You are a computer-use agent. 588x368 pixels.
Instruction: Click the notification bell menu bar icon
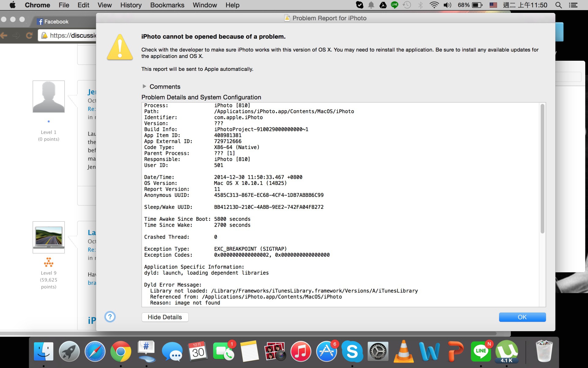(371, 5)
